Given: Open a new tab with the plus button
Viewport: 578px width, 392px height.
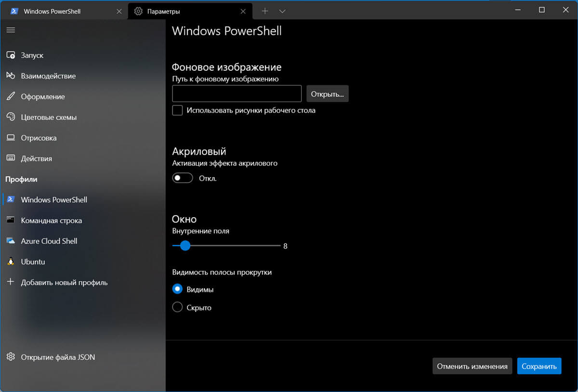Looking at the screenshot, I should (264, 11).
